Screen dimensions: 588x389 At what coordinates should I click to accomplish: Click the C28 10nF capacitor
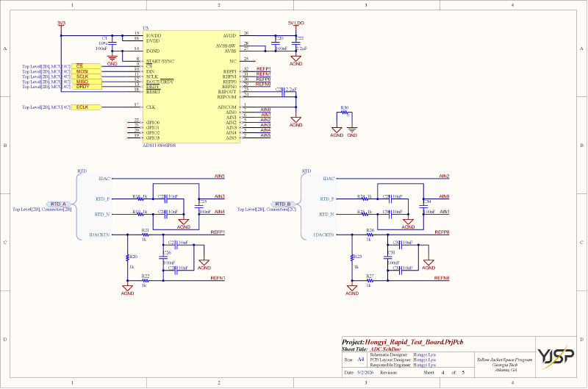pos(176,271)
